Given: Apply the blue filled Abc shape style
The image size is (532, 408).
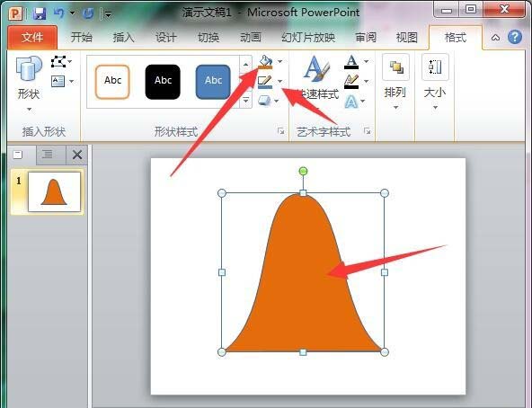Looking at the screenshot, I should tap(213, 82).
